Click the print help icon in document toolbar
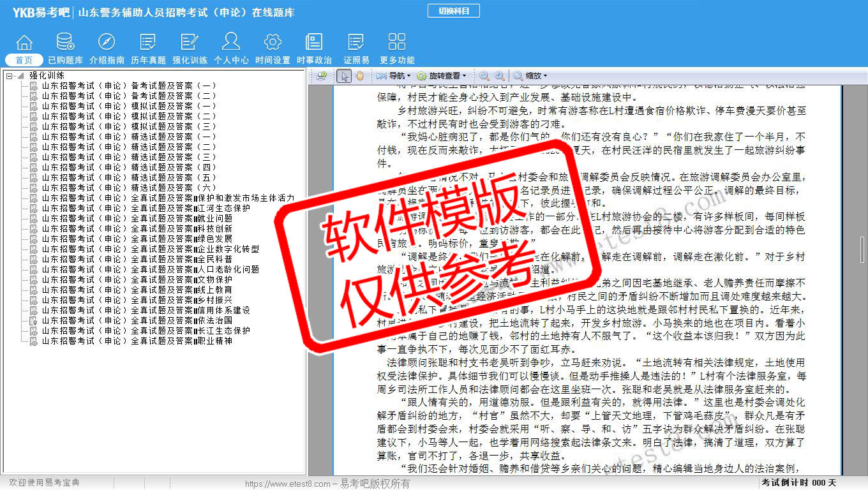Viewport: 868px width, 490px height. point(322,76)
